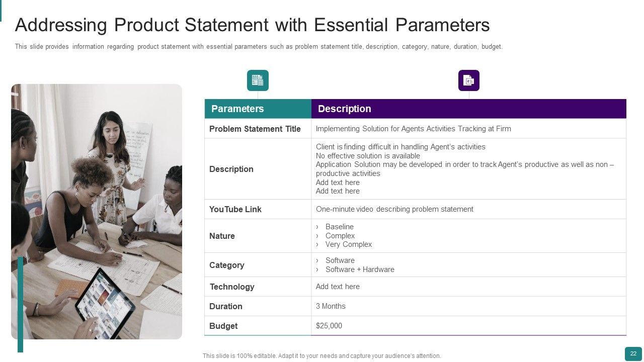Viewport: 644px width, 362px height.
Task: Select the $25,000 budget value
Action: [x=329, y=326]
